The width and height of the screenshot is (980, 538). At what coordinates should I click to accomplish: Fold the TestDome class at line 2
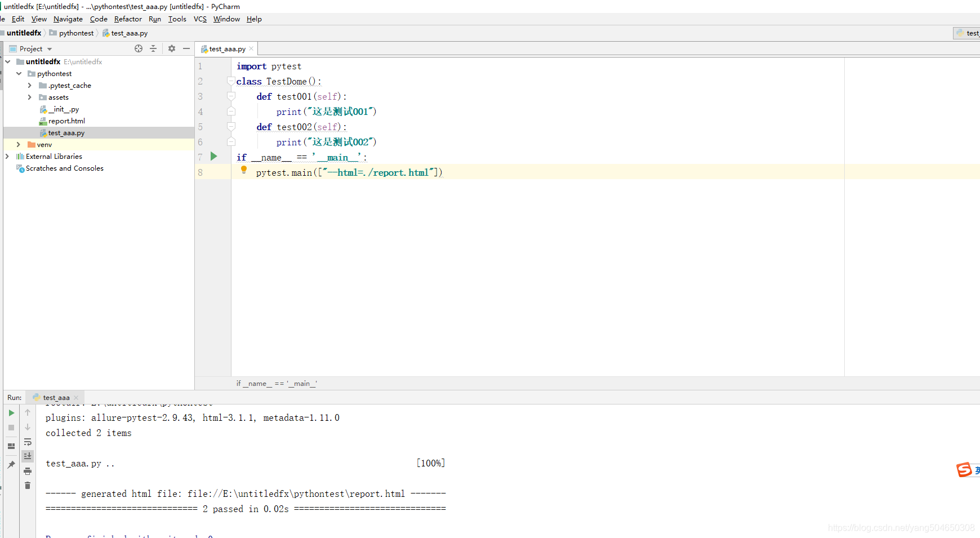pyautogui.click(x=231, y=81)
